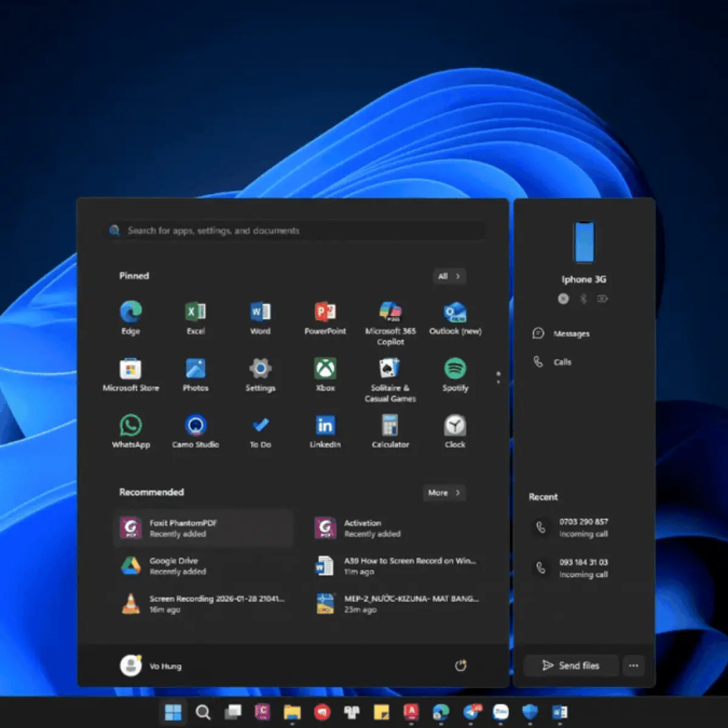728x728 pixels.
Task: Open recommended Foxit PhantomPDF
Action: tap(204, 528)
